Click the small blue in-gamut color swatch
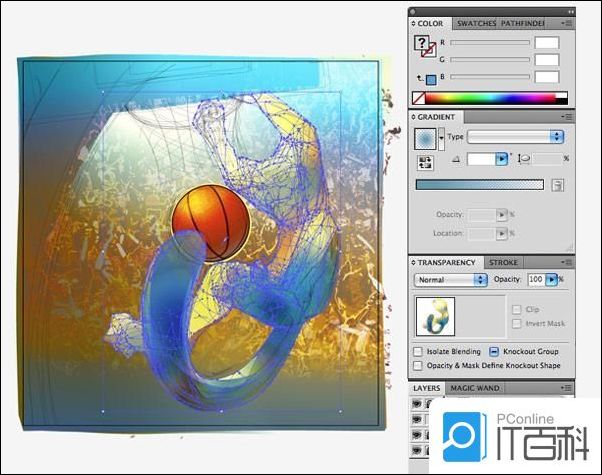Viewport: 602px width, 475px height. 432,79
